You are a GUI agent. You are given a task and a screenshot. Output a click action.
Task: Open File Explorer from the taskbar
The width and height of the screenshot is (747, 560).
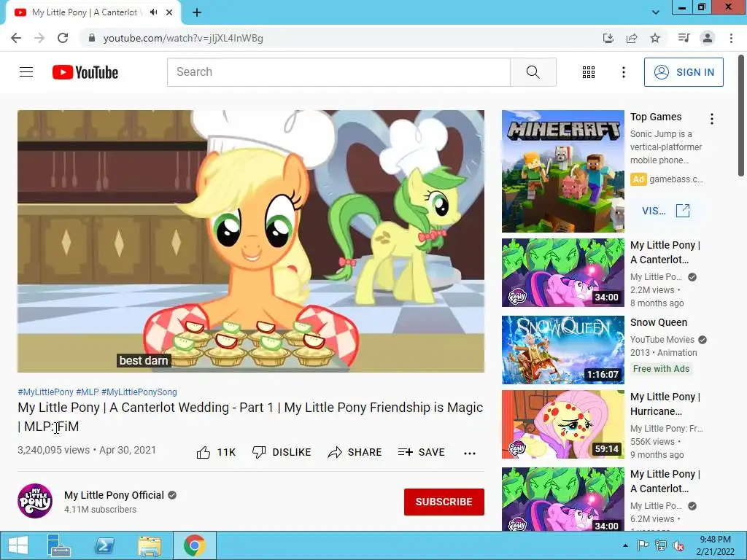coord(149,545)
